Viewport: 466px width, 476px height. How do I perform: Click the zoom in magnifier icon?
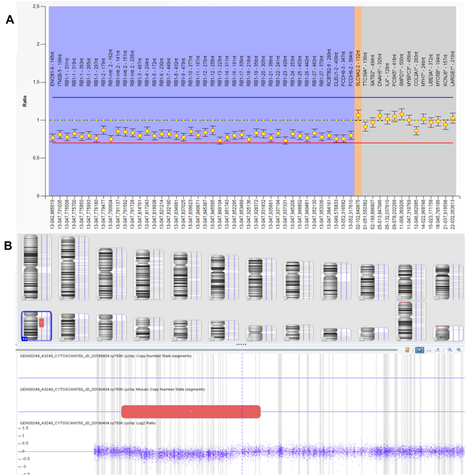[459, 350]
